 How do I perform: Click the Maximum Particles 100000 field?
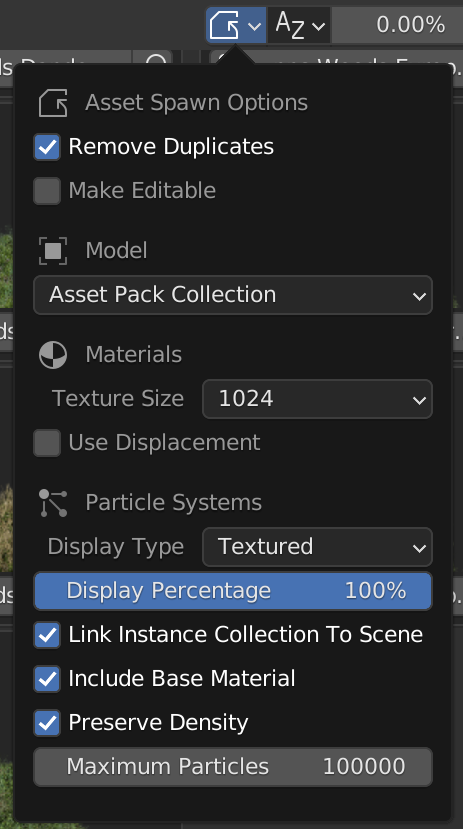[x=233, y=767]
